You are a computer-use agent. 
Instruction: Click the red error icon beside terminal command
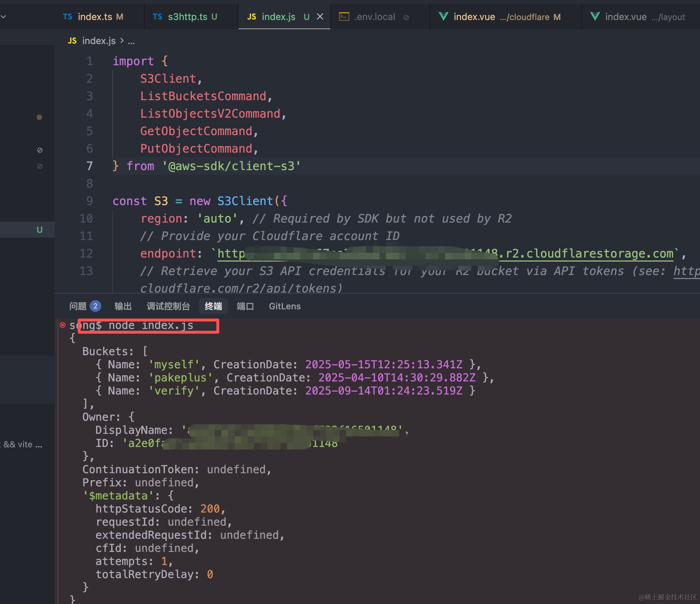click(x=63, y=325)
